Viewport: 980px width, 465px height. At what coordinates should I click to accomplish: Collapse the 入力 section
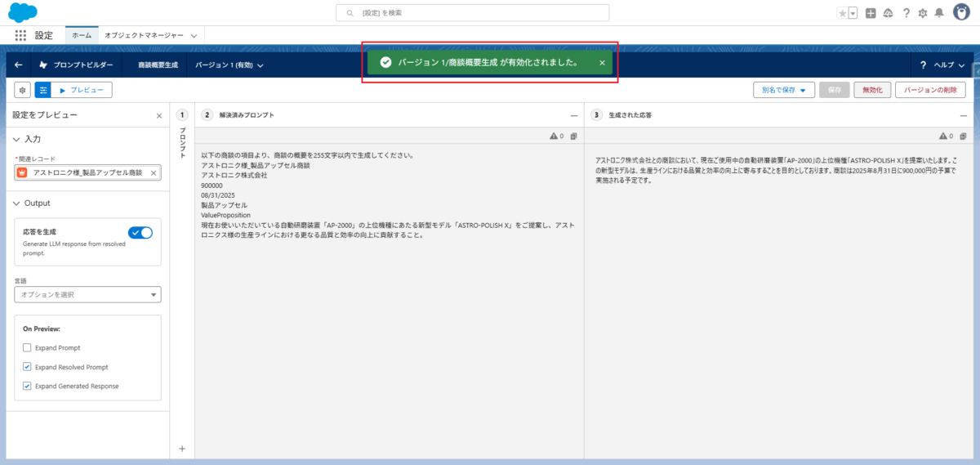[18, 140]
